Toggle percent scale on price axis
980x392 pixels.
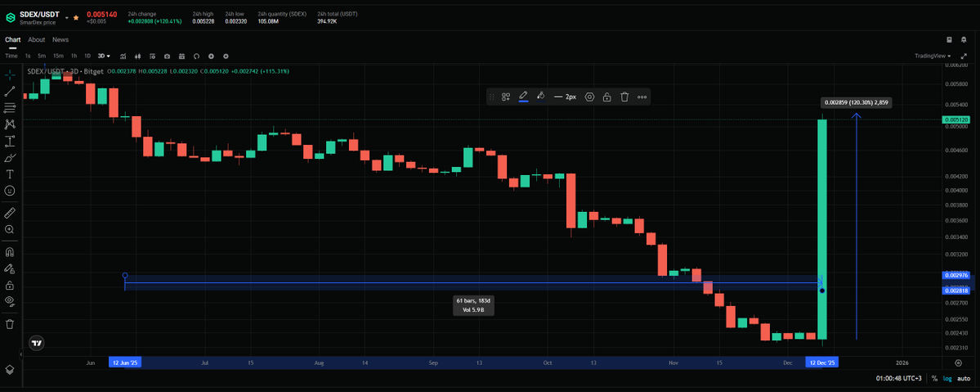(934, 378)
